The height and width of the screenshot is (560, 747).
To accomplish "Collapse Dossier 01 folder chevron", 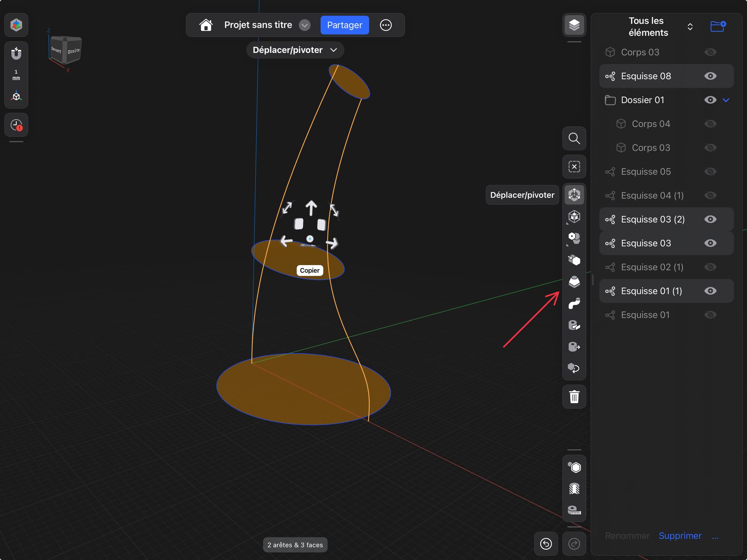I will 726,100.
